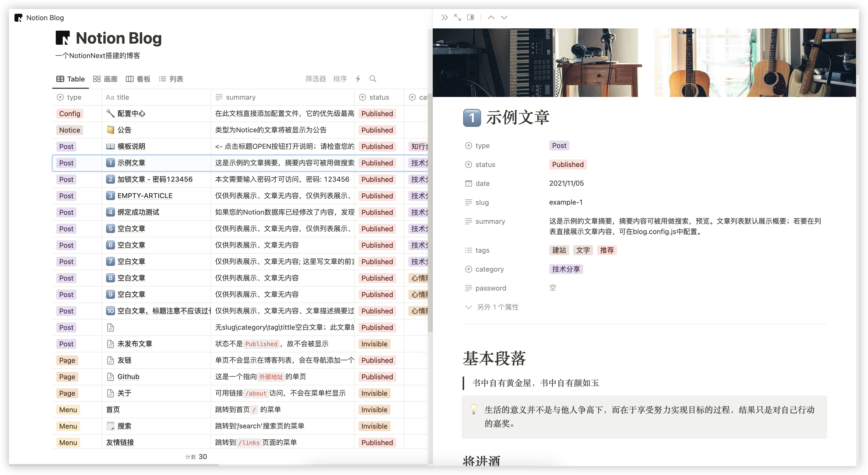This screenshot has width=868, height=475.
Task: Click the Notice type tag
Action: (x=70, y=130)
